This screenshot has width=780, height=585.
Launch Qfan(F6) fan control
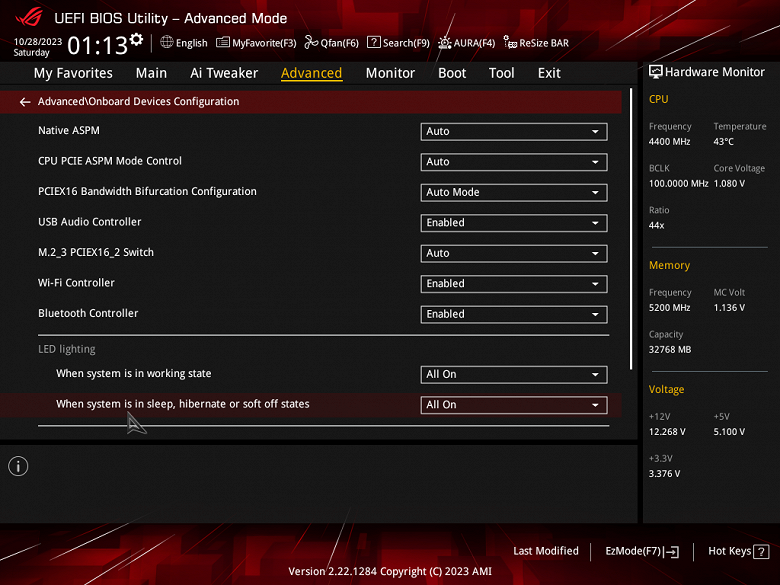click(x=311, y=43)
